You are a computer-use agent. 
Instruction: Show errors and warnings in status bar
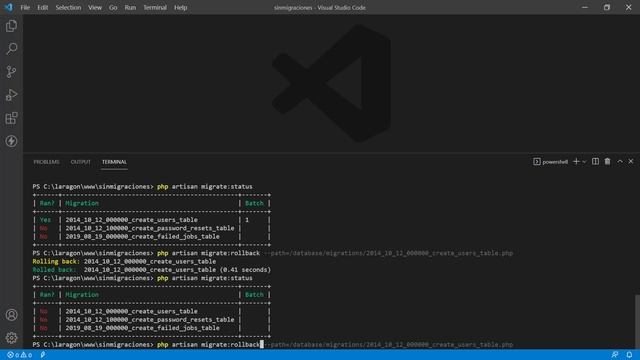[20, 355]
